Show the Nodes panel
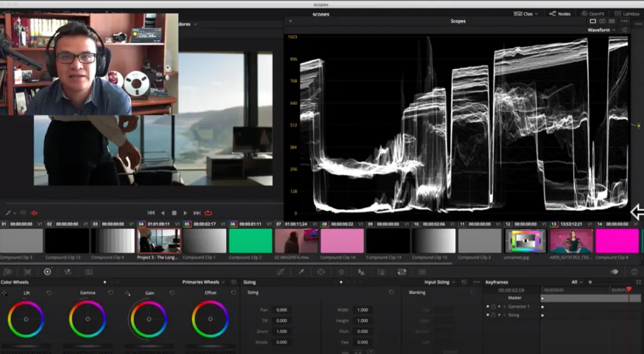This screenshot has height=354, width=644. coord(560,14)
